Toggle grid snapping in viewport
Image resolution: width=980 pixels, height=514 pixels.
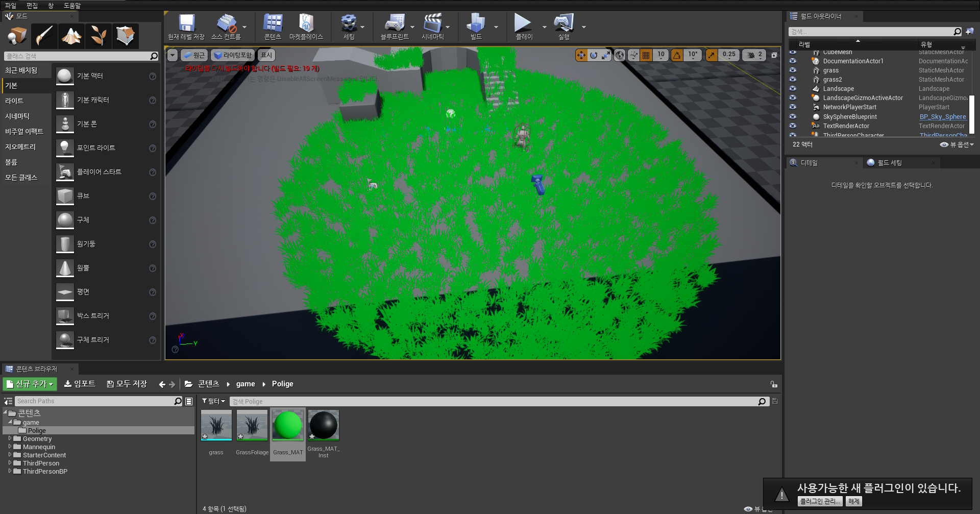coord(646,55)
